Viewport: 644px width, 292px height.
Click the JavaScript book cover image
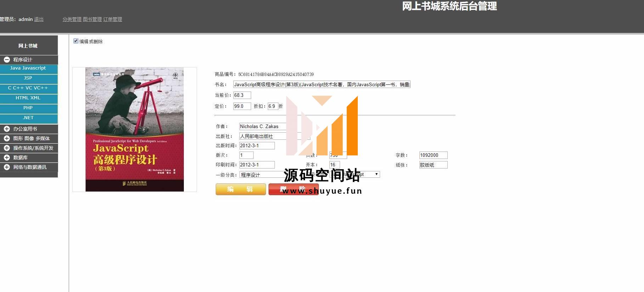[135, 130]
